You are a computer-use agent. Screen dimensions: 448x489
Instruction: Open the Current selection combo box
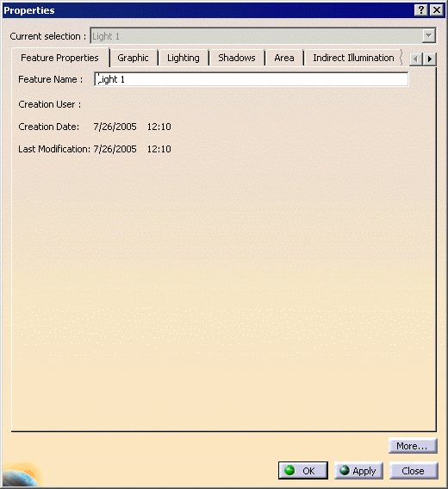point(263,36)
